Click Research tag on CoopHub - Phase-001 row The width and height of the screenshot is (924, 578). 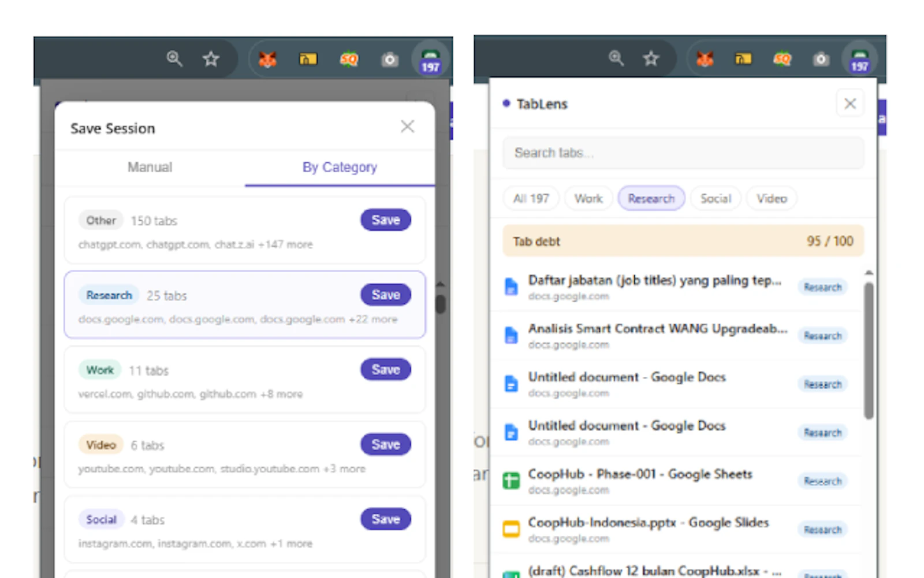click(x=822, y=481)
